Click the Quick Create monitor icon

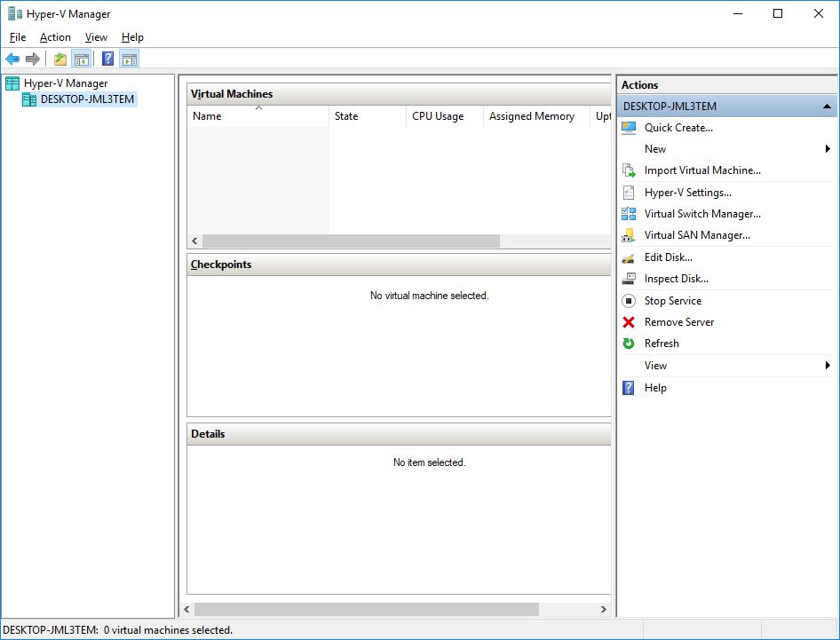629,128
